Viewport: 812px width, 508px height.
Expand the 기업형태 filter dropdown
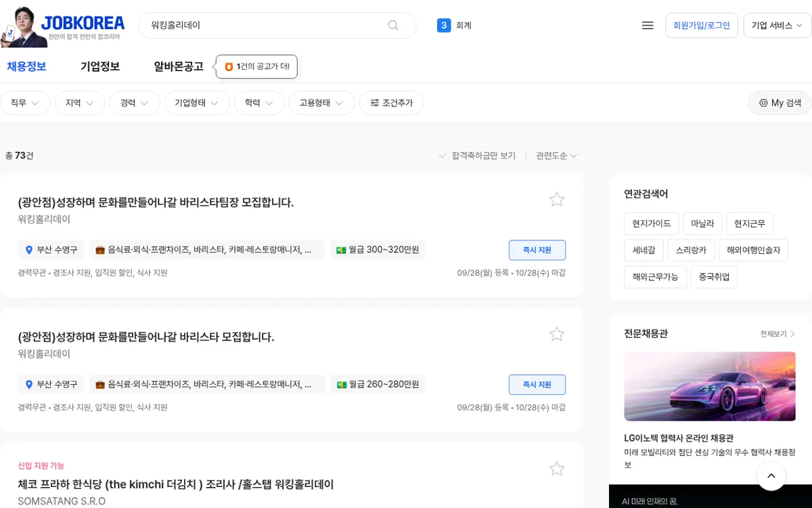(197, 103)
